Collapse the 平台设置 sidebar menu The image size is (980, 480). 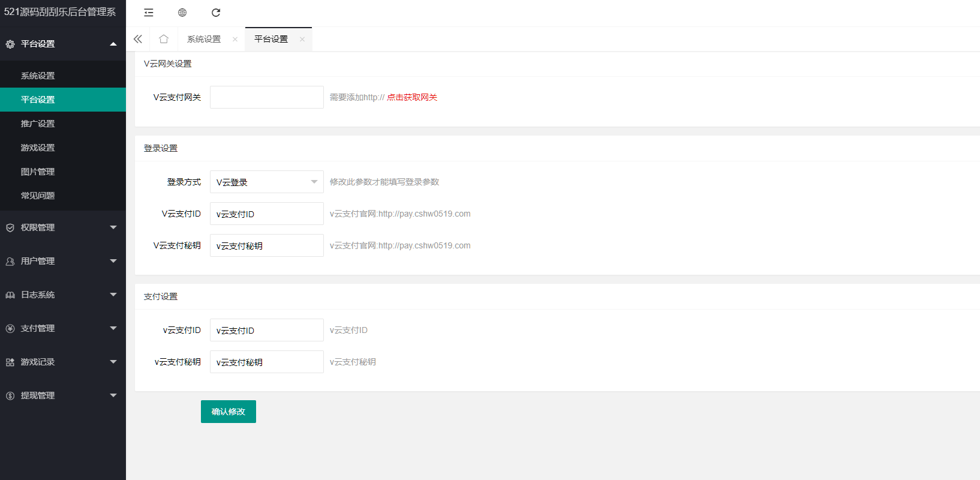(63, 44)
